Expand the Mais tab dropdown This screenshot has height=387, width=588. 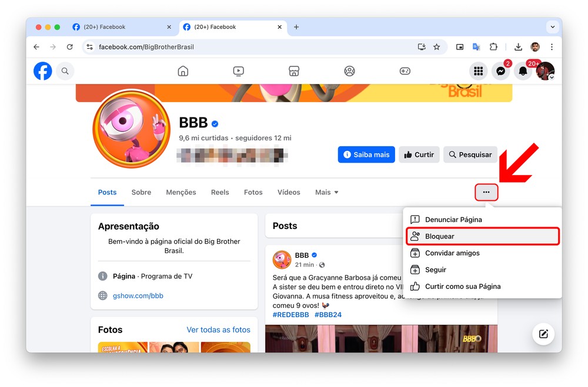tap(326, 192)
